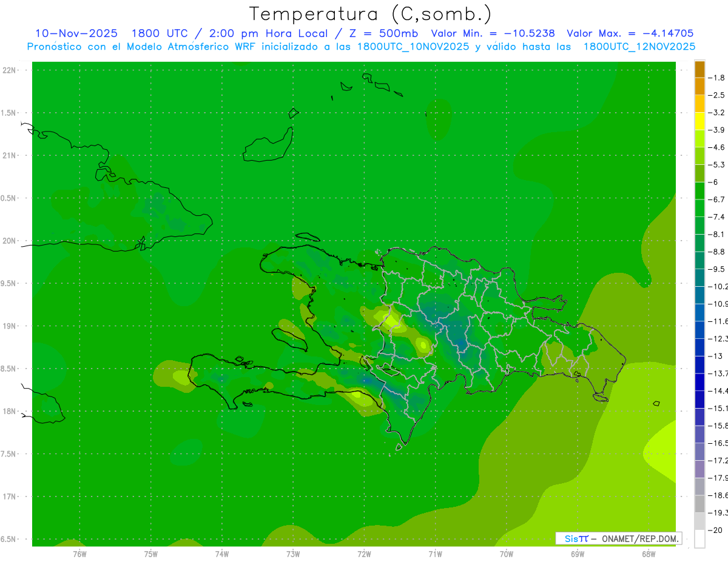Click the green swatch between -6 and -6.7
728x562 pixels.
click(699, 191)
